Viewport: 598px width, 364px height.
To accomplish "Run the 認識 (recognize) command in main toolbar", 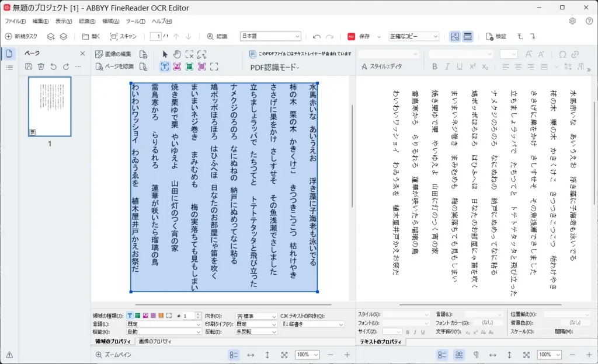I will pyautogui.click(x=217, y=36).
